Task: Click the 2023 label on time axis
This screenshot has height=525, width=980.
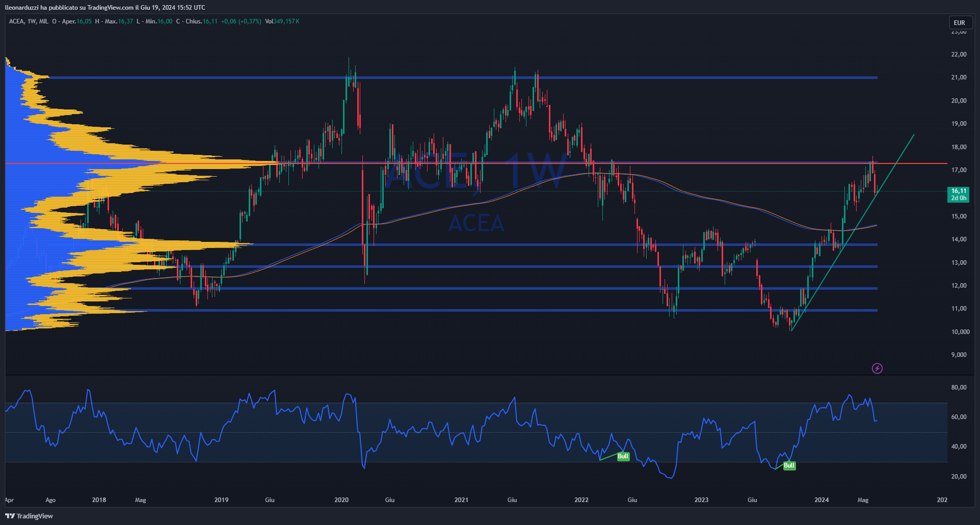Action: 701,500
